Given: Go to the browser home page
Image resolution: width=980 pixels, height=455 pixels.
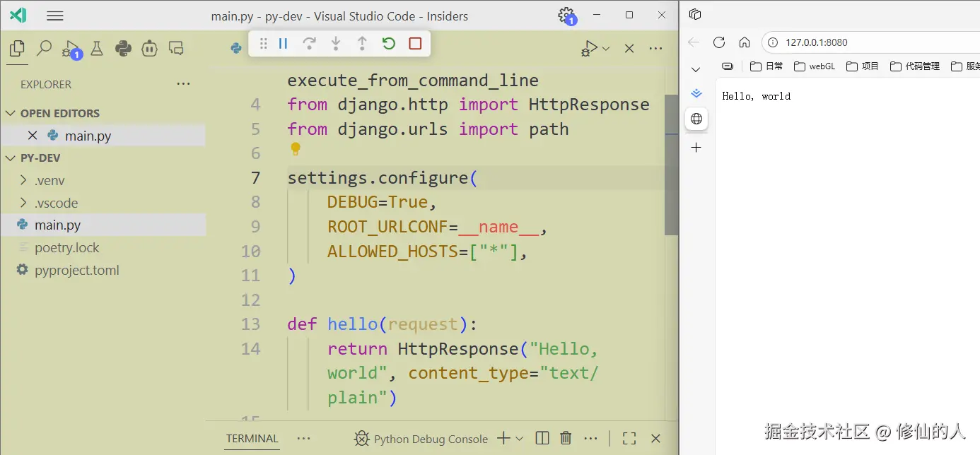Looking at the screenshot, I should point(745,42).
